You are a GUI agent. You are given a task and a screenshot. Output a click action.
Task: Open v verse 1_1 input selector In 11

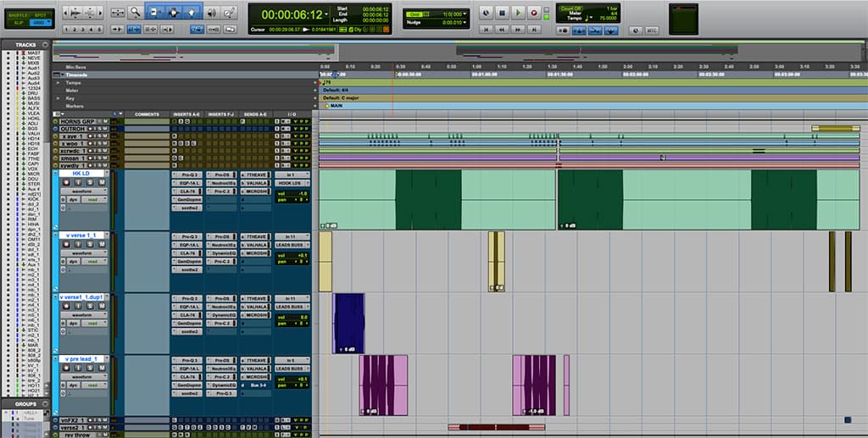pos(292,236)
